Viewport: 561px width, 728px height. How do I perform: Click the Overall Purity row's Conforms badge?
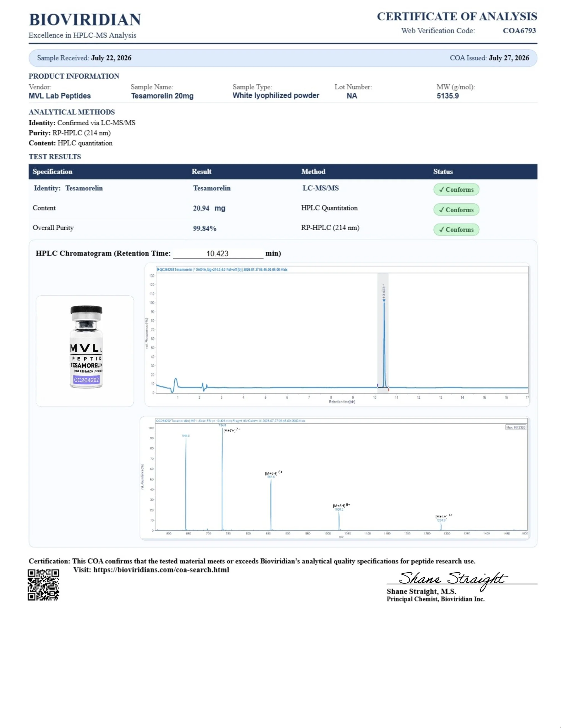coord(456,230)
